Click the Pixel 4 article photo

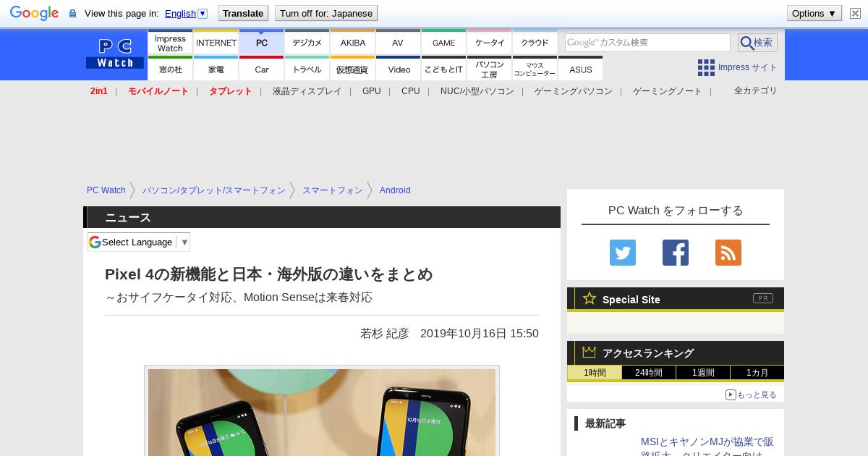coord(322,413)
